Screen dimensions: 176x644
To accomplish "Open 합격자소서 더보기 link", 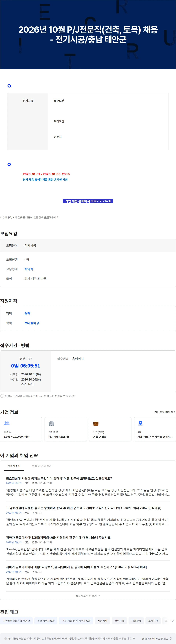I will 88,596.
